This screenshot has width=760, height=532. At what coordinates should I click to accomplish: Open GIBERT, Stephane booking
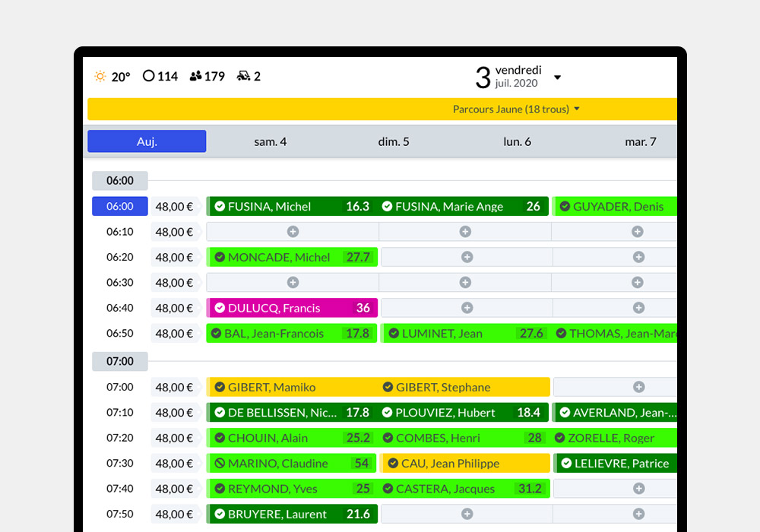click(464, 387)
